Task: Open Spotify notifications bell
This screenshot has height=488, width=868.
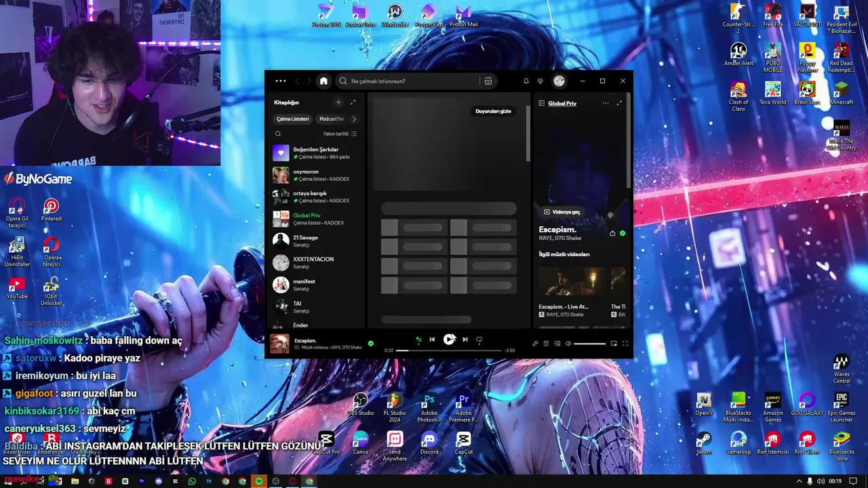Action: (x=526, y=81)
